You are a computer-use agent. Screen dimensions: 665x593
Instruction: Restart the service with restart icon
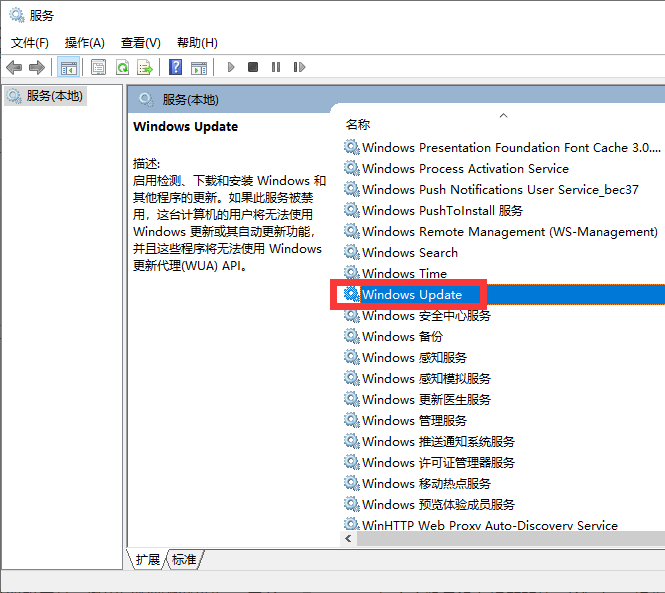[299, 67]
